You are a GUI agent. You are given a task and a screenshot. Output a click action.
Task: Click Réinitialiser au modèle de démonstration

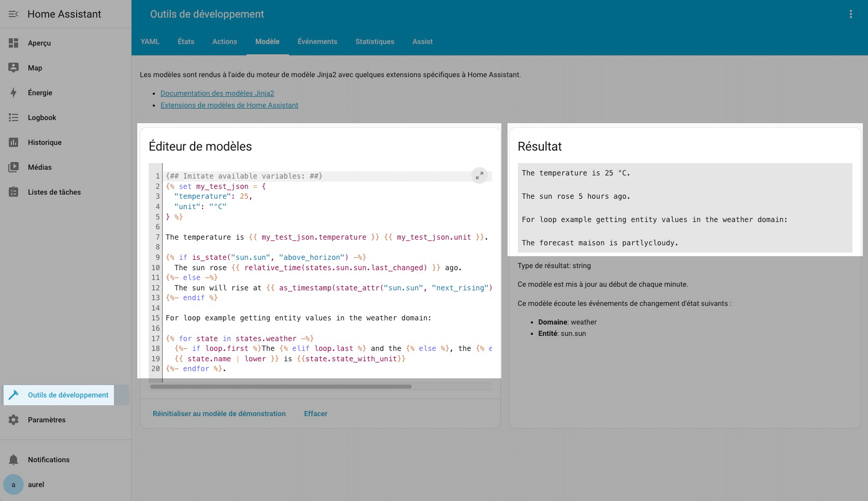pos(219,414)
